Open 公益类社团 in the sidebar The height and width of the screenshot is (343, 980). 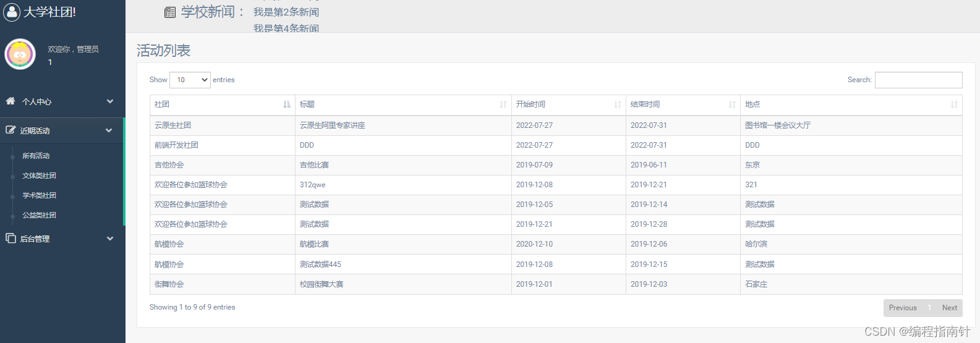coord(39,215)
